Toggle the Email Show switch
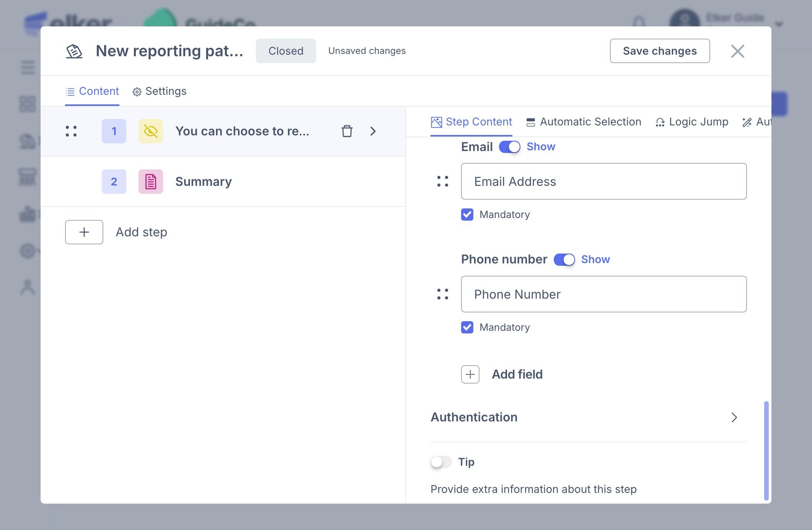 [509, 147]
